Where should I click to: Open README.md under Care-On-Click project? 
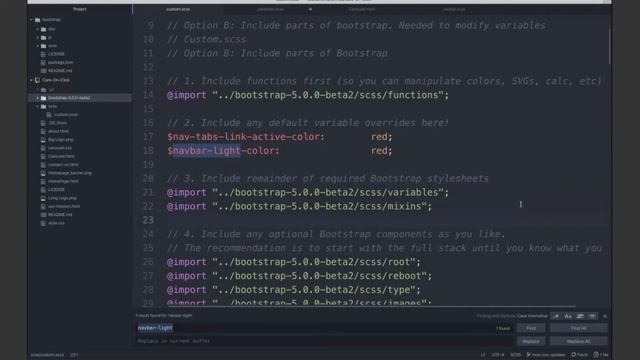click(60, 215)
